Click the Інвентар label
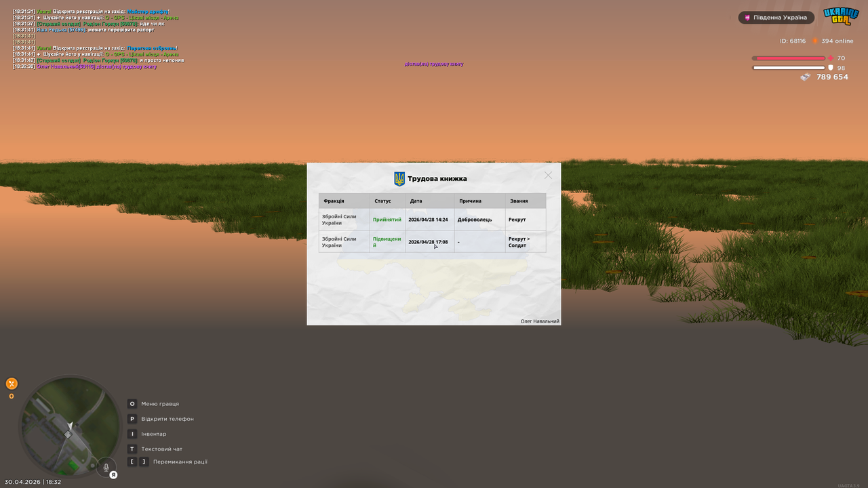Viewport: 868px width, 488px height. (154, 434)
